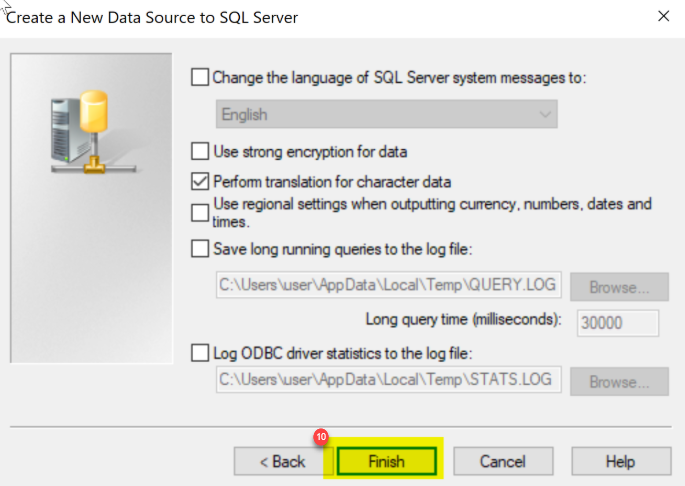Select the Long query time milliseconds field
This screenshot has width=685, height=486.
click(x=617, y=323)
